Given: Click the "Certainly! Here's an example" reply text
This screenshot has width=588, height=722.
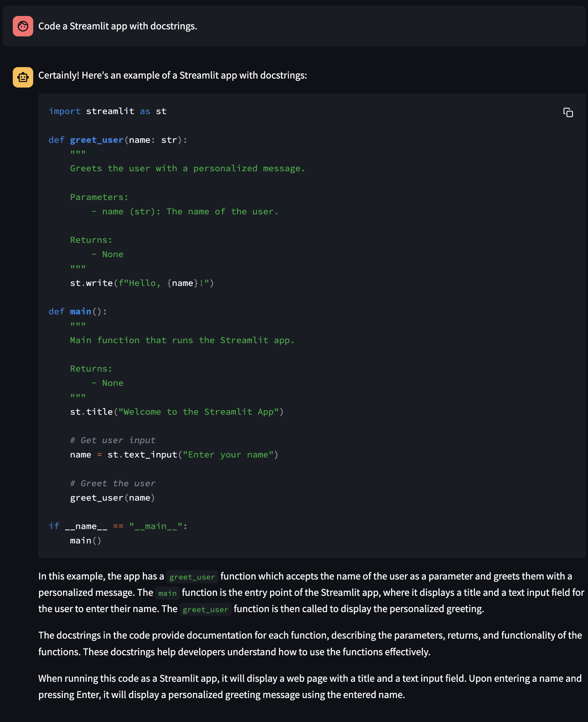Looking at the screenshot, I should 172,75.
